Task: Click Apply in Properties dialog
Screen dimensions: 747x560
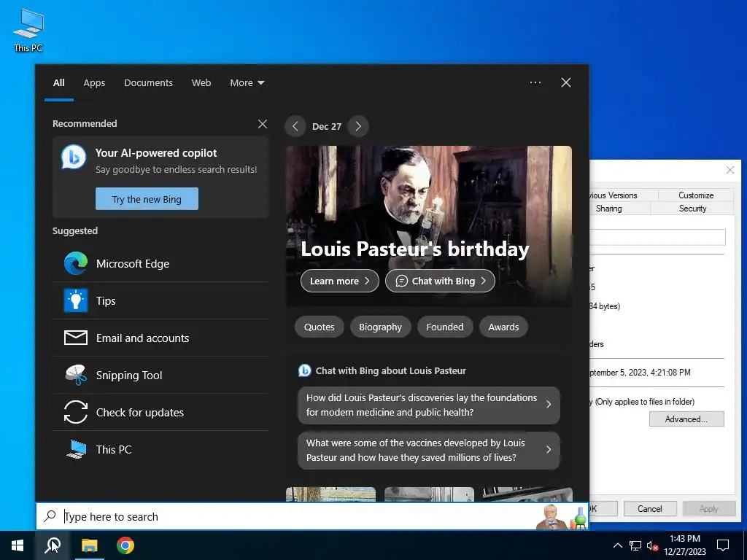Action: [x=708, y=508]
